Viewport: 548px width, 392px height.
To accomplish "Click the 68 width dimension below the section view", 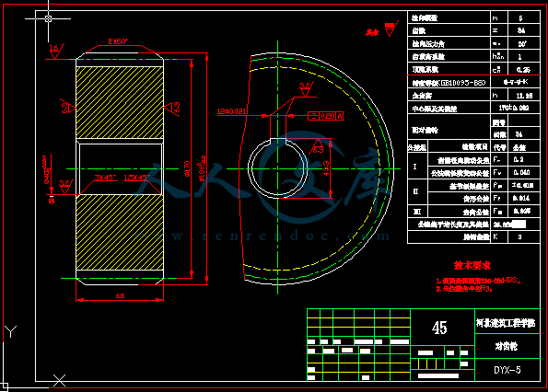I will [120, 295].
